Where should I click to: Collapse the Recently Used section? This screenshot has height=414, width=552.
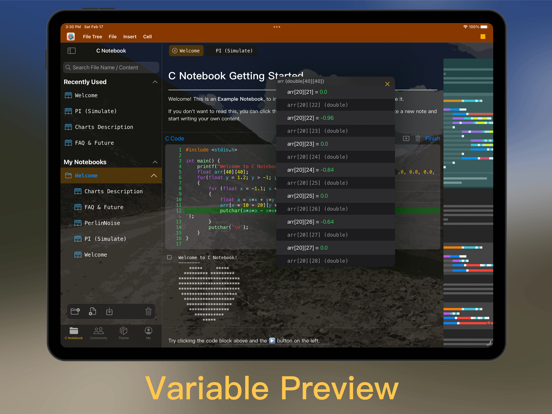pyautogui.click(x=155, y=82)
